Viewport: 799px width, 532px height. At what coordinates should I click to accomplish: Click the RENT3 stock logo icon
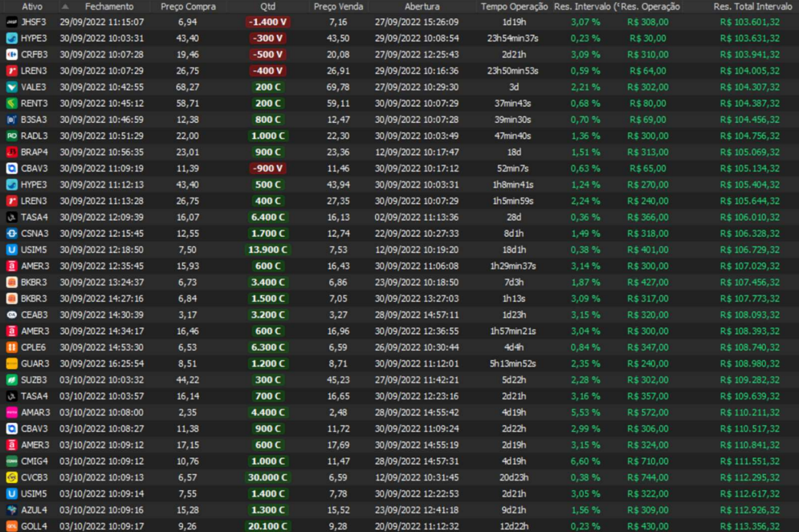click(x=11, y=104)
